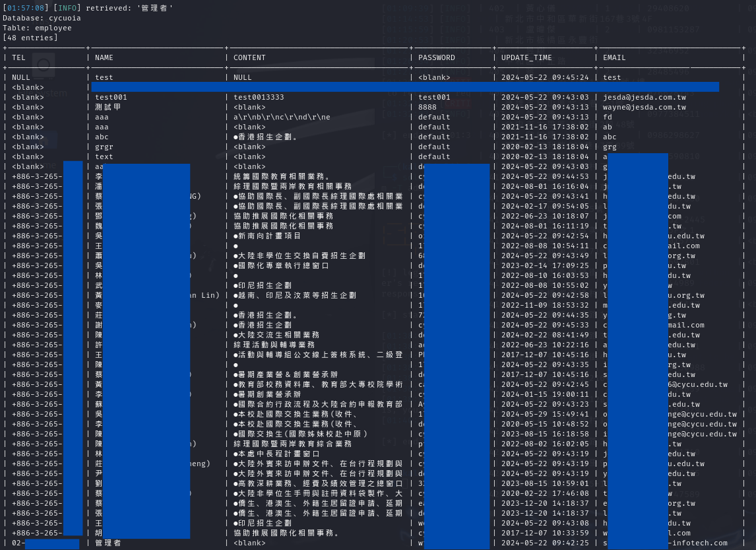
Task: Click the '2024-05-29 15:49:41' update time
Action: (x=545, y=414)
